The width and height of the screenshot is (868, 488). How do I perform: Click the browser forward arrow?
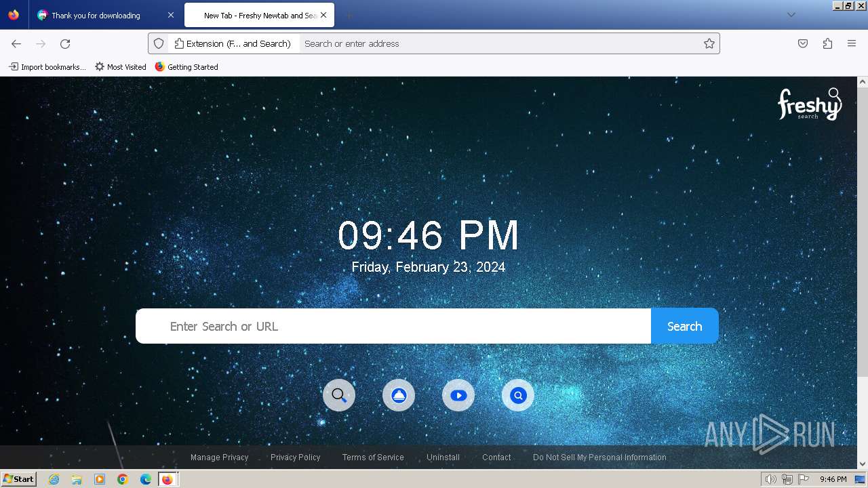coord(41,43)
